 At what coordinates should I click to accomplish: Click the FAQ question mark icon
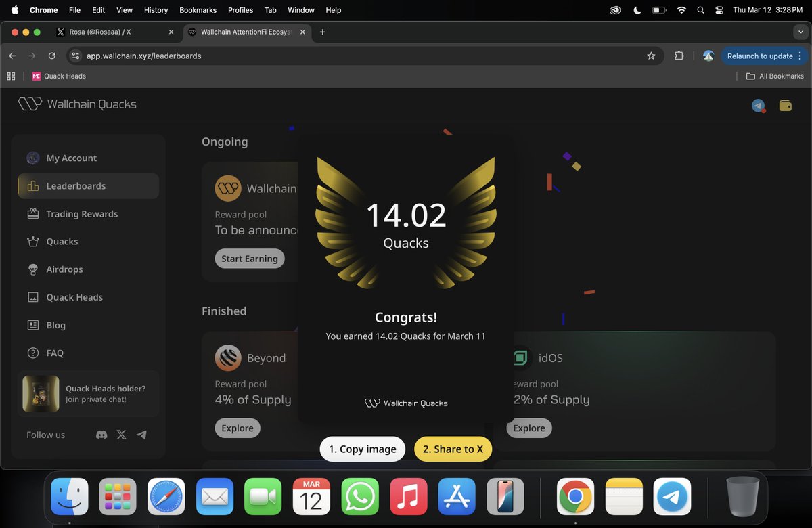[32, 353]
